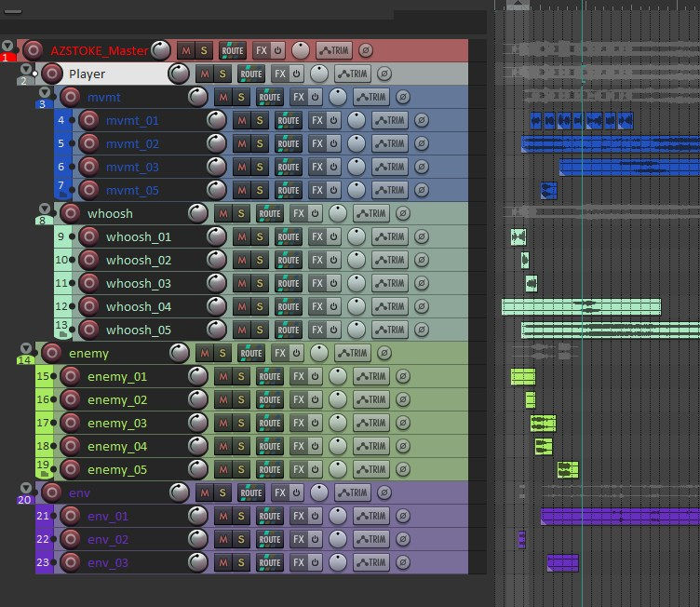
Task: Arm record on AZSTOKE_Master track
Action: tap(33, 50)
